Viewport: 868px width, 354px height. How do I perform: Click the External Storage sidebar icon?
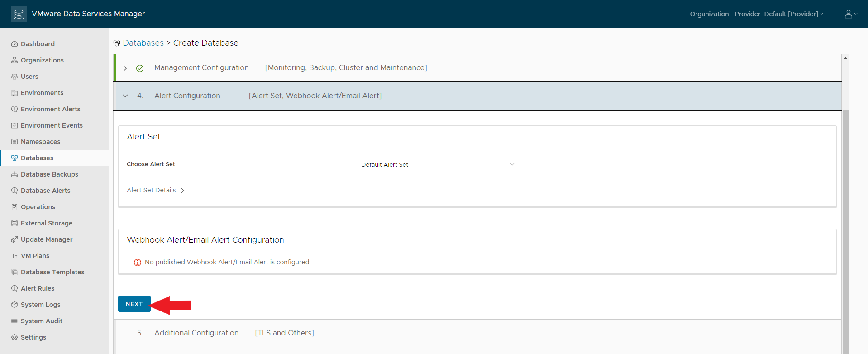point(14,223)
